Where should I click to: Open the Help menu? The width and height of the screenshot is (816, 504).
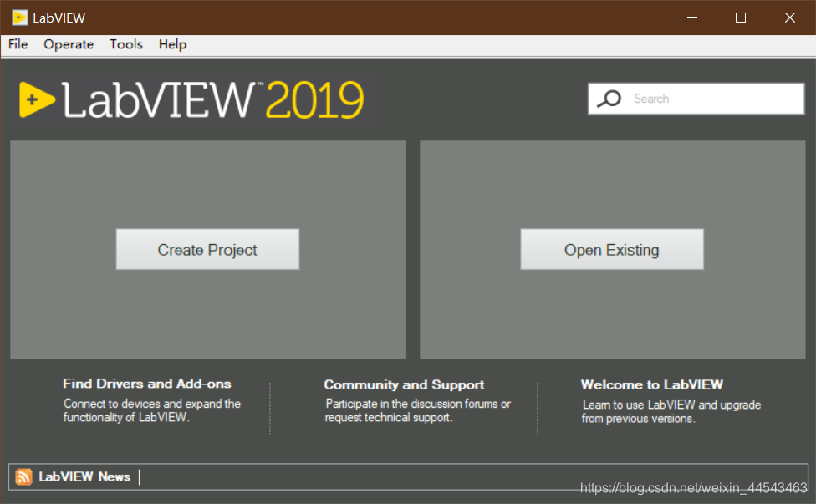tap(172, 45)
